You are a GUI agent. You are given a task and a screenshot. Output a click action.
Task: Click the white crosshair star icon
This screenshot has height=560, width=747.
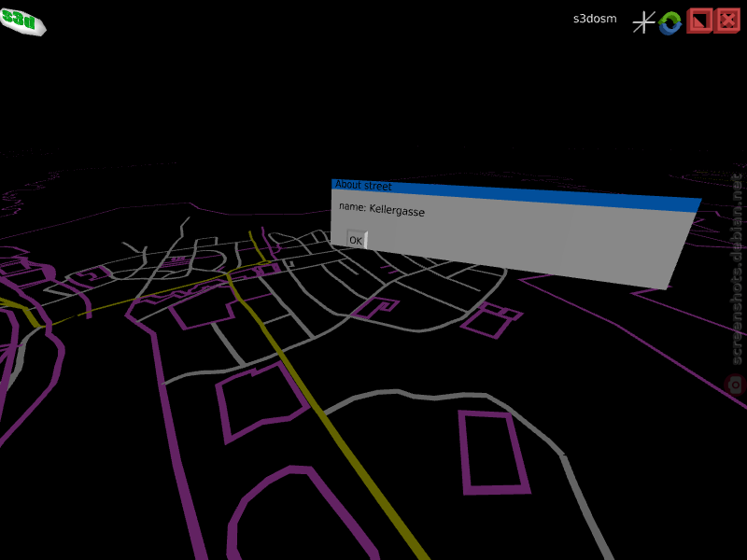[643, 22]
